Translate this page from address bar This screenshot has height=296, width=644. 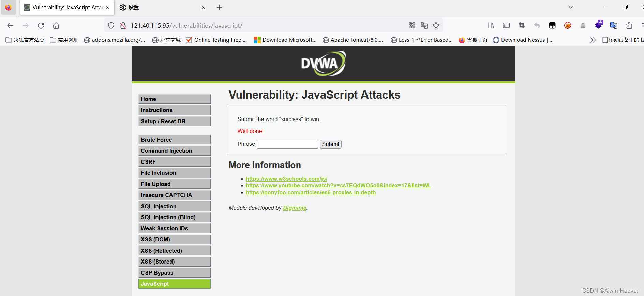(424, 25)
